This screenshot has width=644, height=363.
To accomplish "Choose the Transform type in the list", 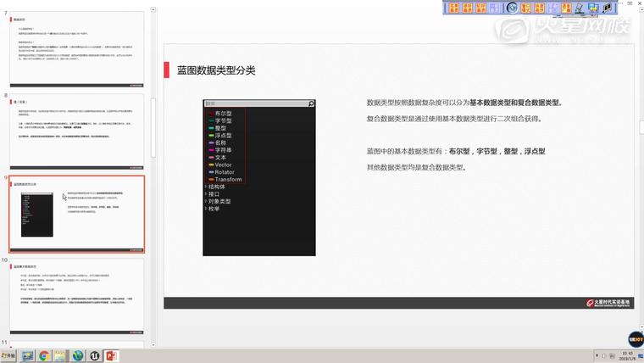I will pos(228,179).
